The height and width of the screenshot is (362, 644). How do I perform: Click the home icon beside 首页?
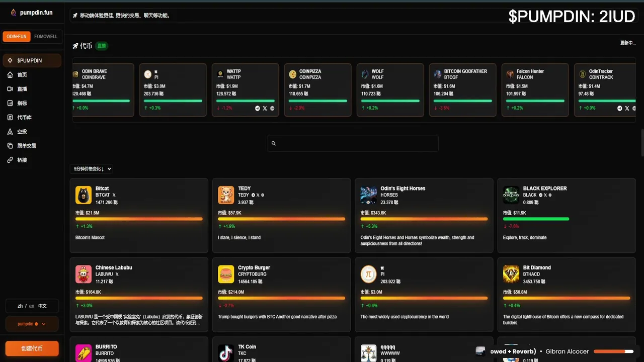click(x=10, y=74)
